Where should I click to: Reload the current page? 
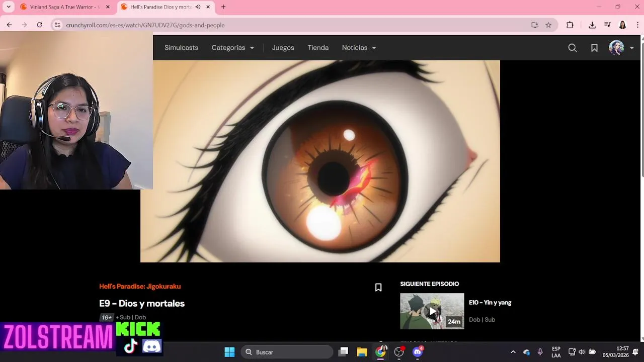(39, 25)
